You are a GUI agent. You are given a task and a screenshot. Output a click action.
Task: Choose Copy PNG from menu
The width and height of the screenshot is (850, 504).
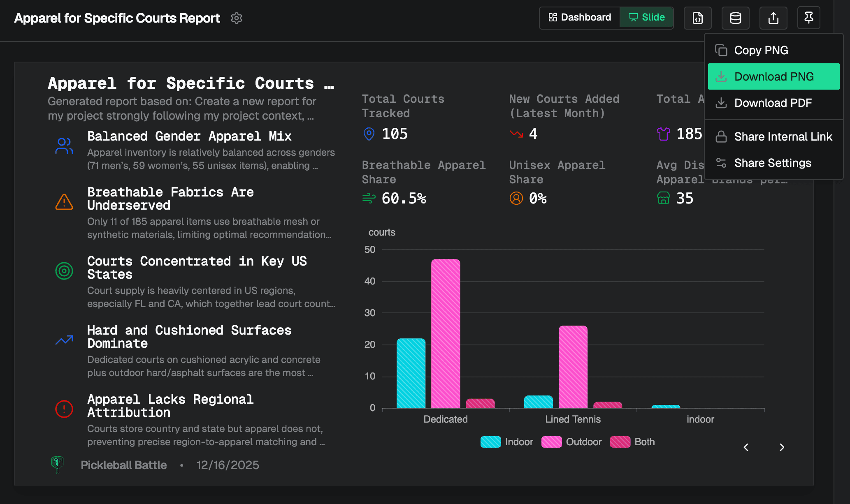pyautogui.click(x=761, y=51)
